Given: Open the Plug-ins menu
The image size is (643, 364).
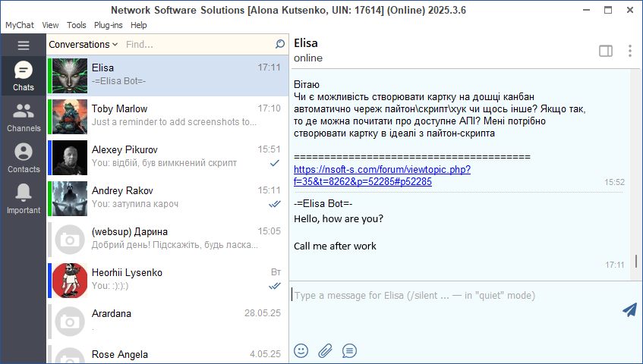Looking at the screenshot, I should (109, 25).
